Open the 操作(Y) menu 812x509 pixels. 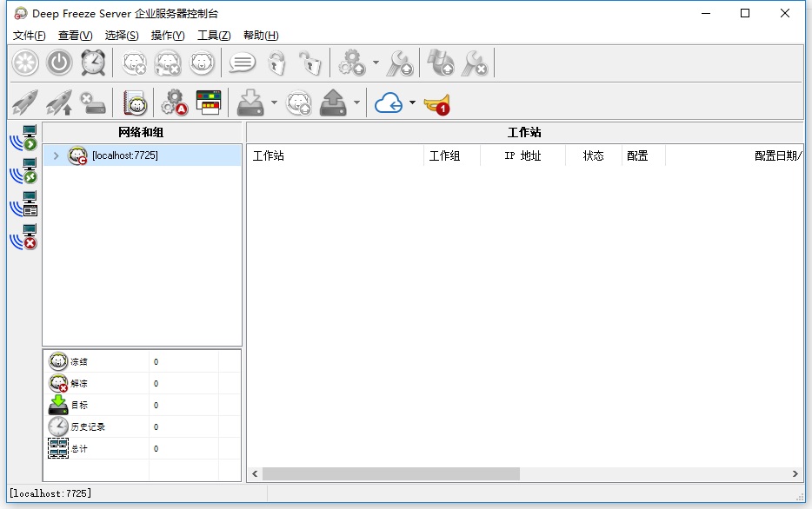[x=168, y=35]
